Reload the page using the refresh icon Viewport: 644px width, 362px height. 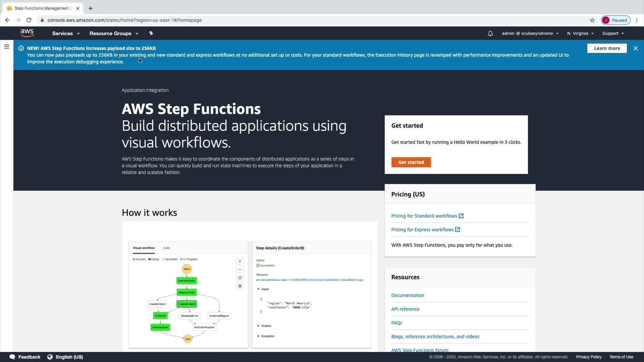(29, 20)
